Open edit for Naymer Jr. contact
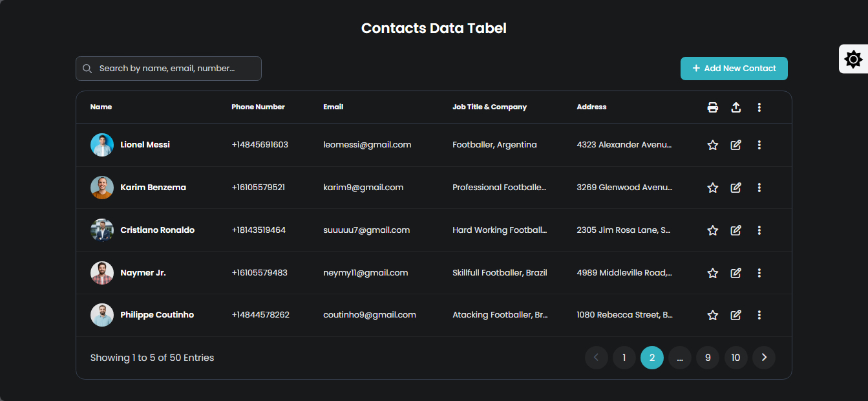The height and width of the screenshot is (401, 868). click(x=736, y=273)
